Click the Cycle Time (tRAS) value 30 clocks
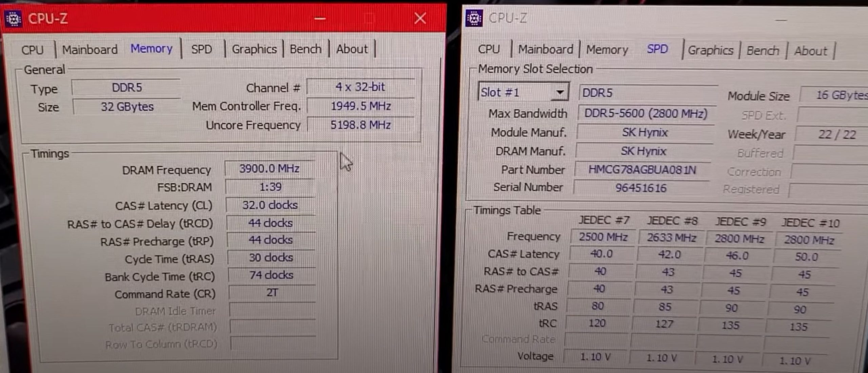Image resolution: width=868 pixels, height=373 pixels. pyautogui.click(x=271, y=257)
